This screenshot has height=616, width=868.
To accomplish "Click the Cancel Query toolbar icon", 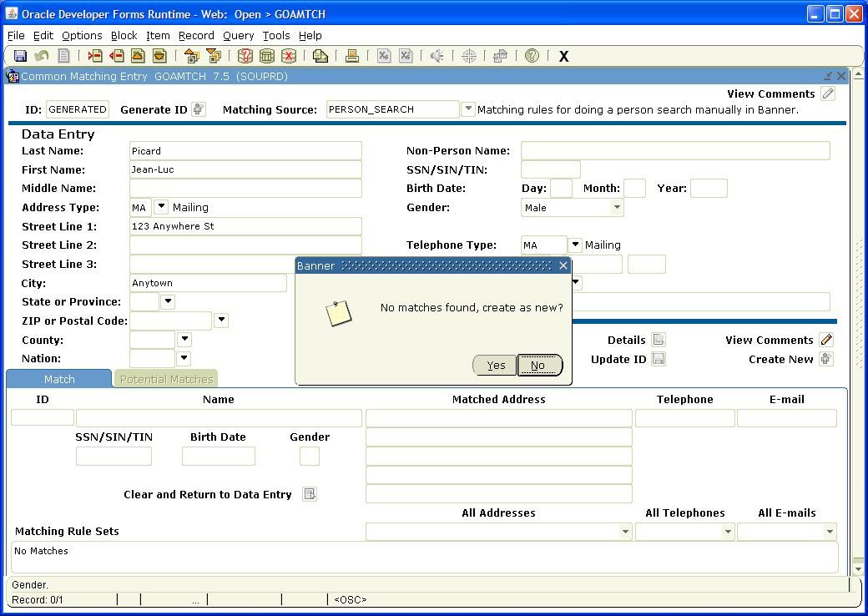I will click(289, 56).
